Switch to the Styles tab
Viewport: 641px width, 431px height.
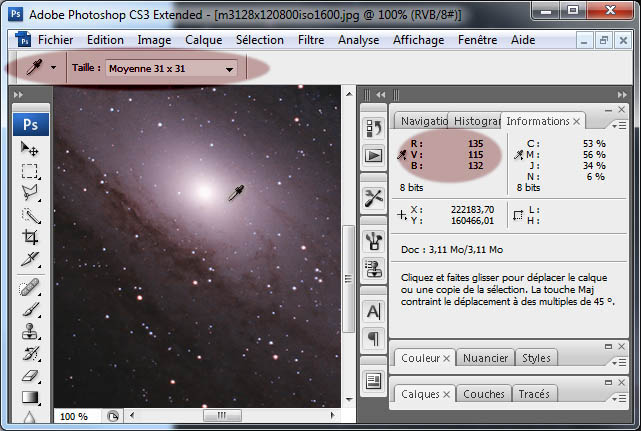[x=536, y=358]
